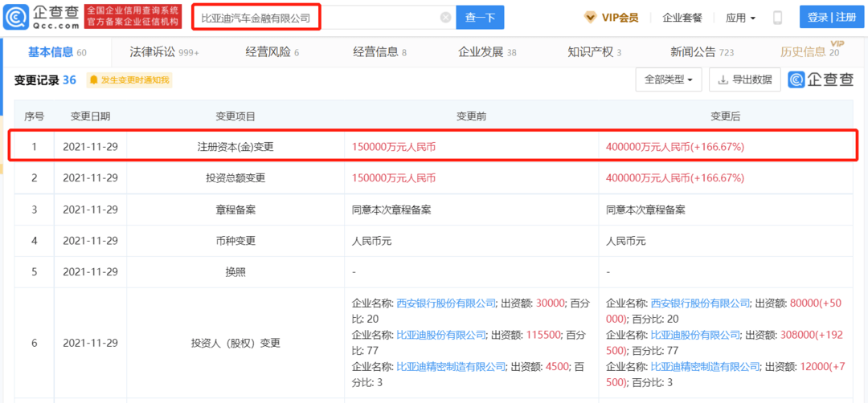Click the 人民币元 value in 变更前 column
Viewport: 868px width, 403px height.
tap(371, 241)
